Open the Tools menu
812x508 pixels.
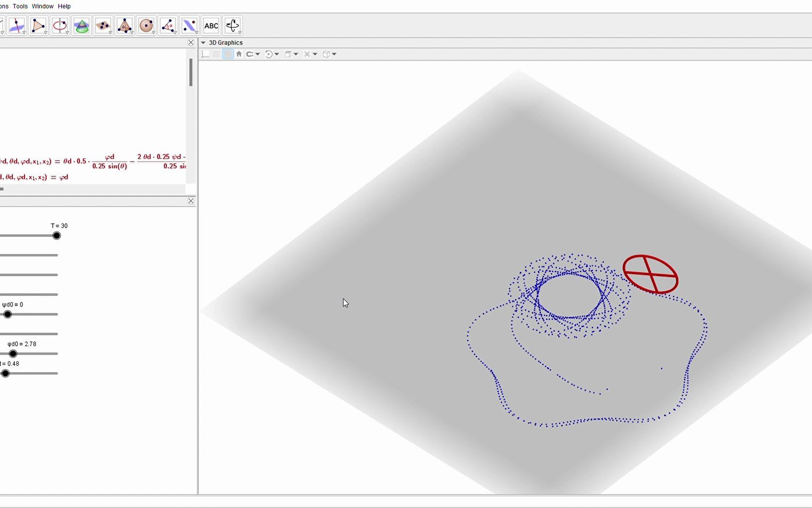coord(20,6)
